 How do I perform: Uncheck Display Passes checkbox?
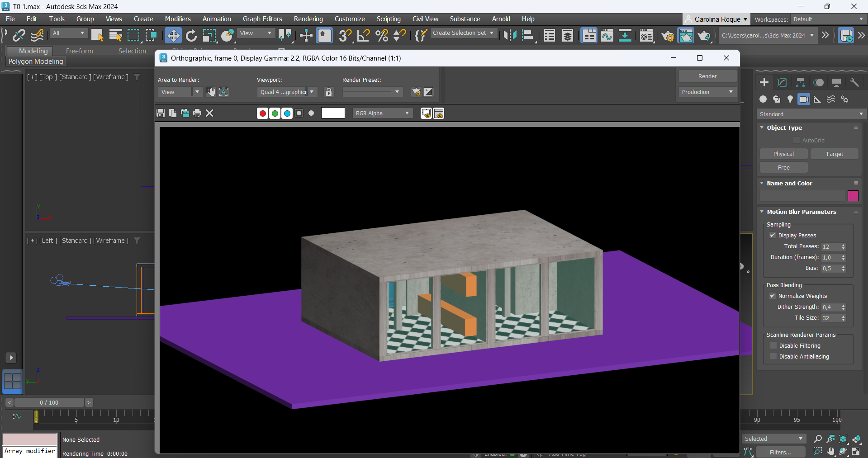click(773, 235)
